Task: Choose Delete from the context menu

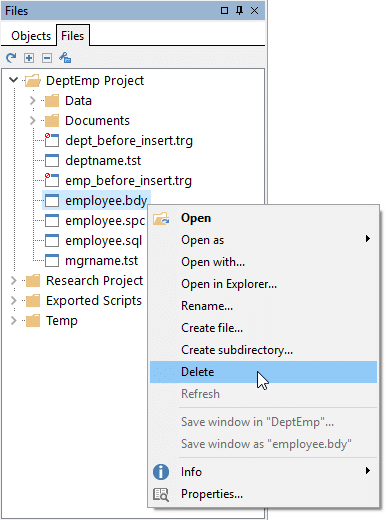Action: (x=263, y=372)
